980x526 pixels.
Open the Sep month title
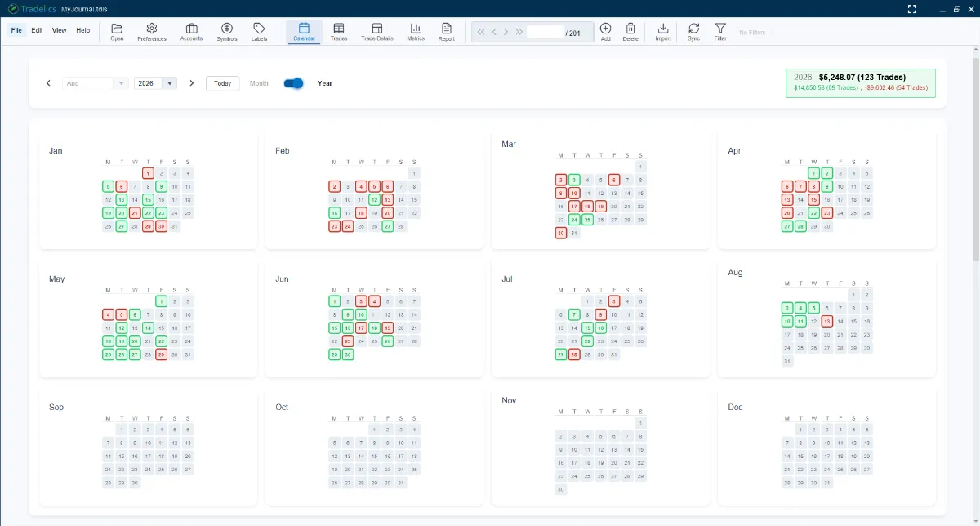coord(56,408)
